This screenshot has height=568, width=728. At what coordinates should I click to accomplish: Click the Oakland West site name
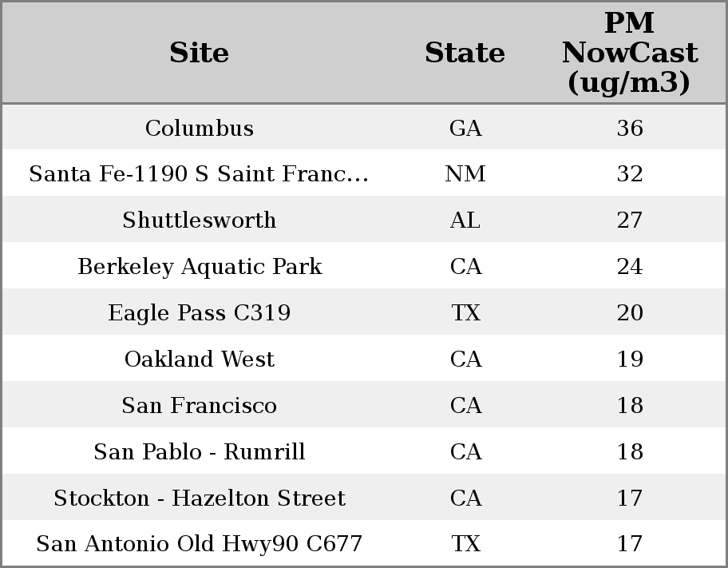coord(199,359)
